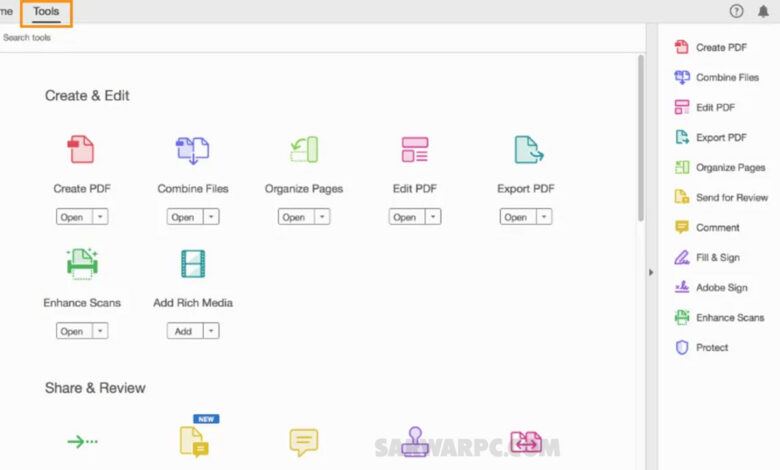Select the Add Rich Media film icon

(193, 264)
